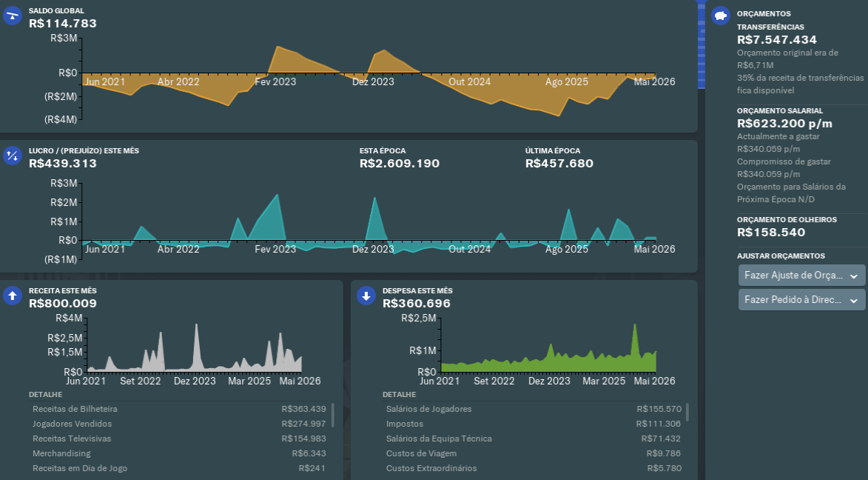Viewport: 868px width, 480px height.
Task: Click the Saldo Global scale icon
Action: 12,16
